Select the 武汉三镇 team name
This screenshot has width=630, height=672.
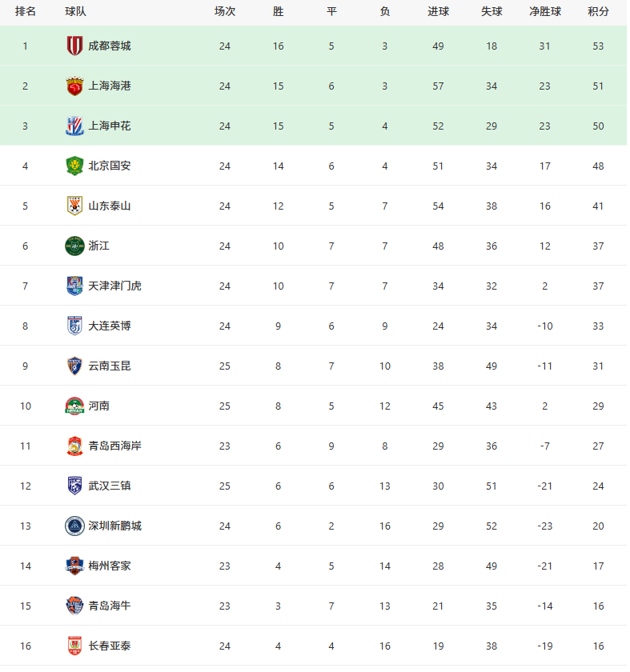110,486
